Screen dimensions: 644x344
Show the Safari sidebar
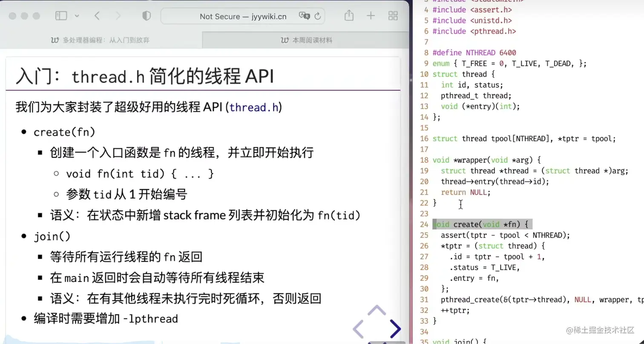click(x=61, y=16)
